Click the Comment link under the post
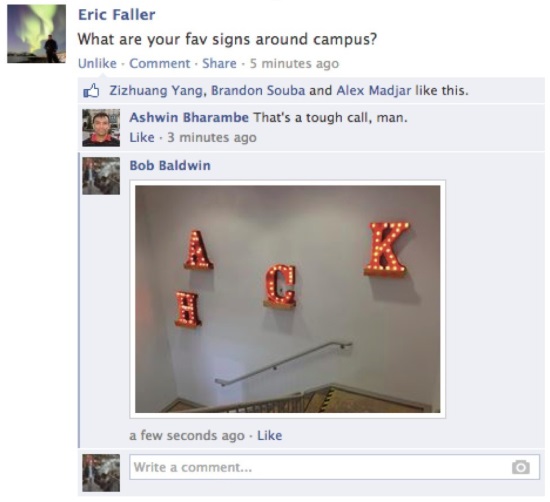The width and height of the screenshot is (550, 502). click(160, 63)
